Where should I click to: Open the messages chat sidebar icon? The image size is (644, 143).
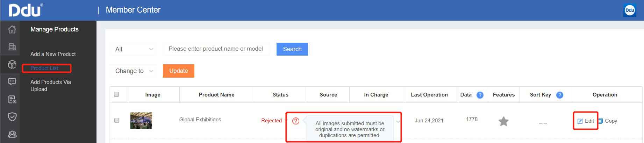click(12, 81)
